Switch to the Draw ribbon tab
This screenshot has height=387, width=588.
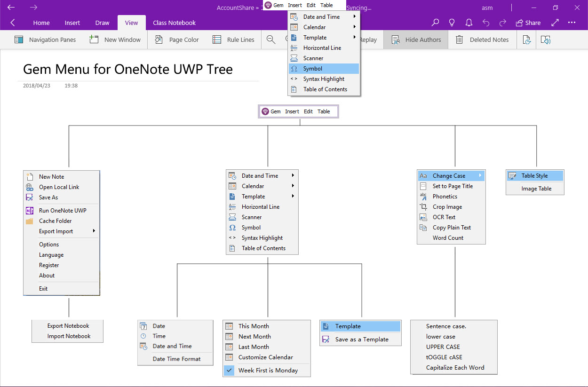click(102, 22)
